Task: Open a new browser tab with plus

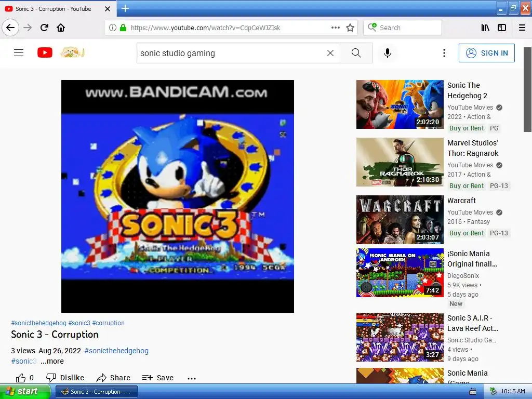Action: coord(125,8)
